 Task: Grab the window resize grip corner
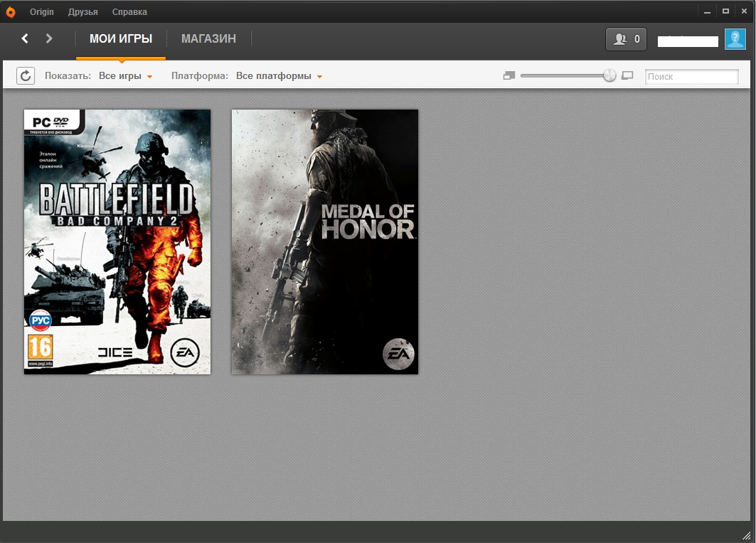(x=746, y=534)
